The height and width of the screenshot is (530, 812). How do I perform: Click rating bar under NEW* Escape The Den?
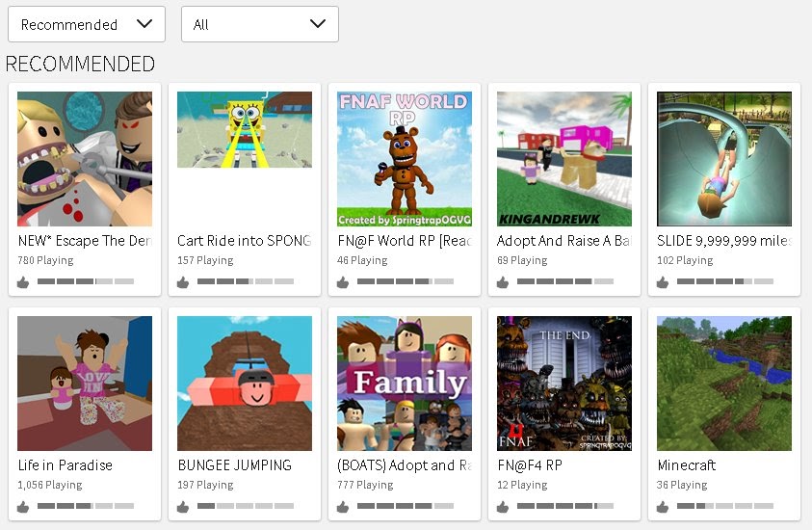coord(86,281)
